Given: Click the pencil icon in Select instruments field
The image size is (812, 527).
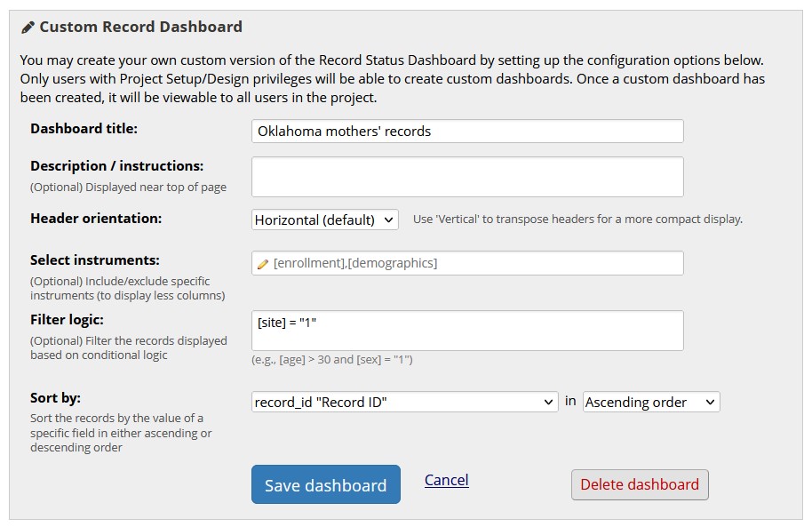Looking at the screenshot, I should (x=262, y=264).
